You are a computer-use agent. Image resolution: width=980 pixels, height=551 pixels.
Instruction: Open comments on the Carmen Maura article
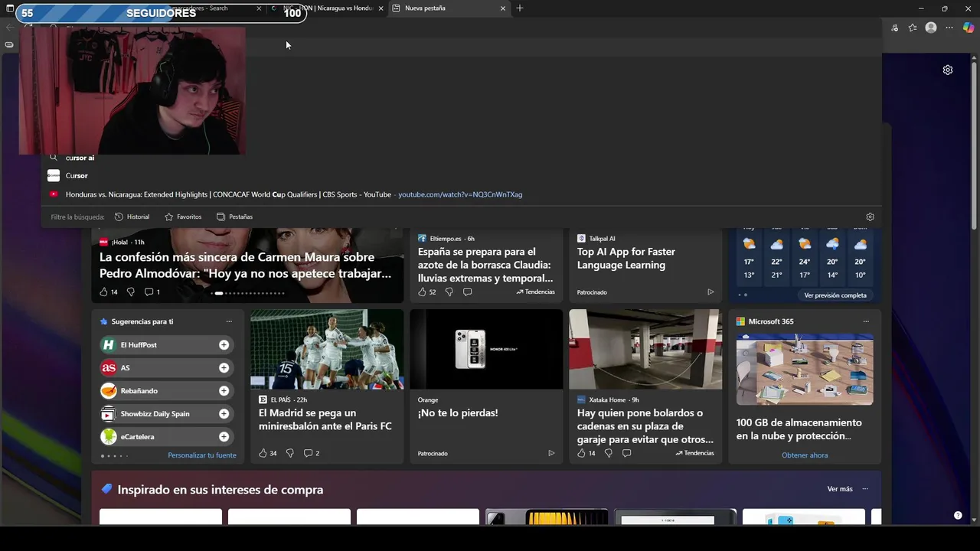(152, 292)
